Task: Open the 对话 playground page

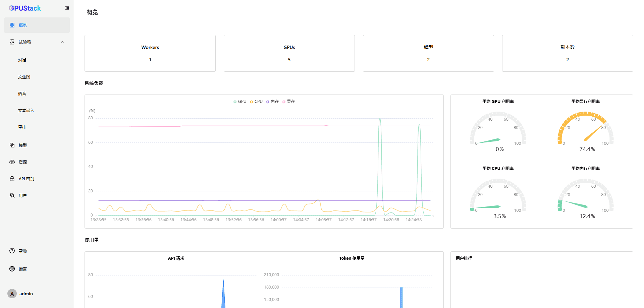Action: [x=37, y=60]
